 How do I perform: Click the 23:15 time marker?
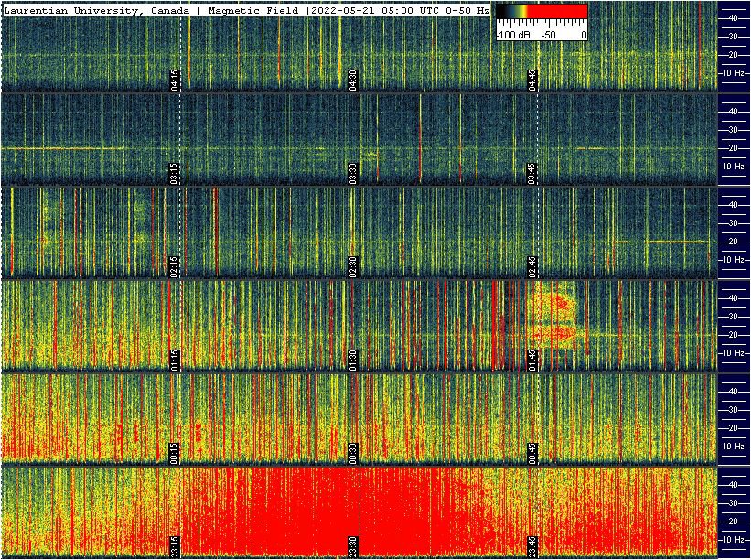[174, 545]
